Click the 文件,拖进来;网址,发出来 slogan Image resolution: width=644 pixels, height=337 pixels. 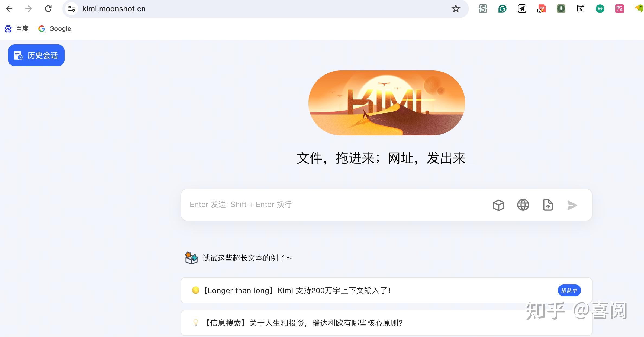tap(381, 158)
